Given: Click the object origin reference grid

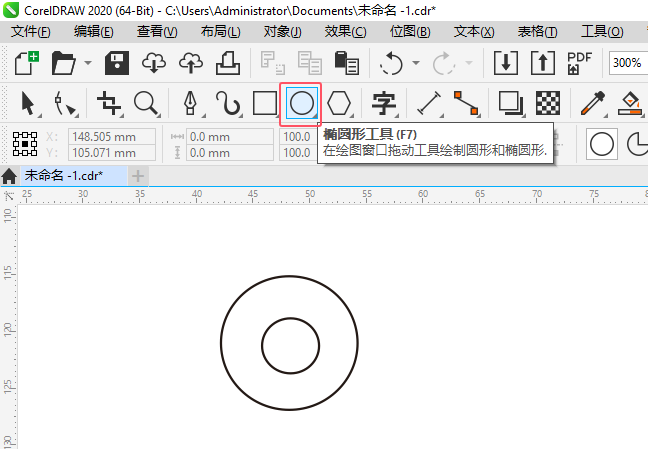Looking at the screenshot, I should click(x=25, y=144).
